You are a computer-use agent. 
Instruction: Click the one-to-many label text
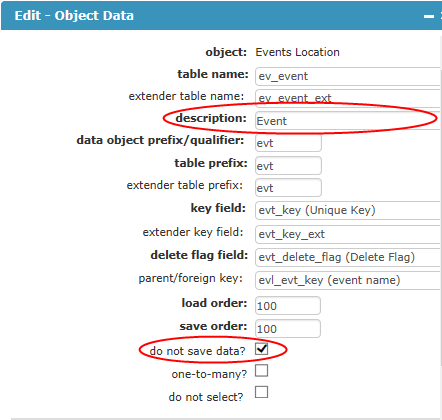(209, 374)
